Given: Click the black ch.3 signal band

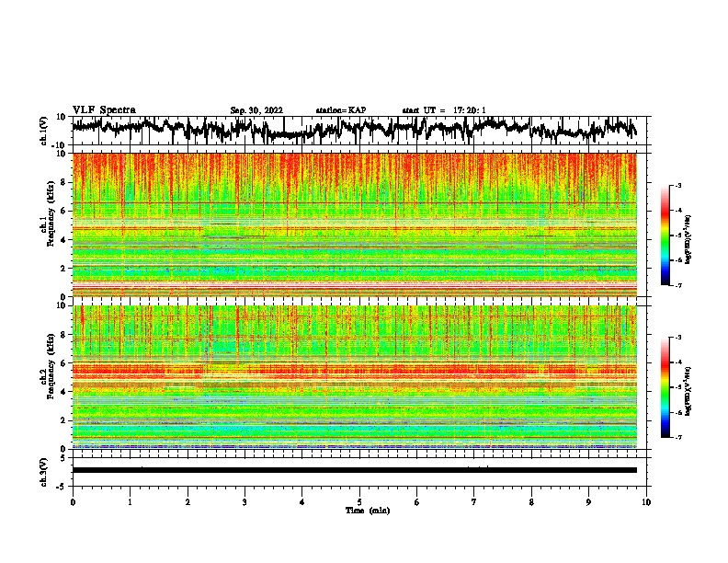Looking at the screenshot, I should pyautogui.click(x=354, y=470).
